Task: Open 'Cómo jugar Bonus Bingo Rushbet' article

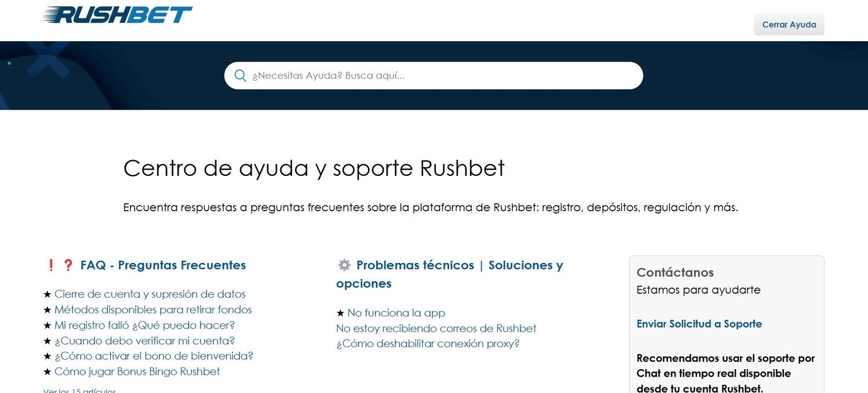Action: coord(137,372)
